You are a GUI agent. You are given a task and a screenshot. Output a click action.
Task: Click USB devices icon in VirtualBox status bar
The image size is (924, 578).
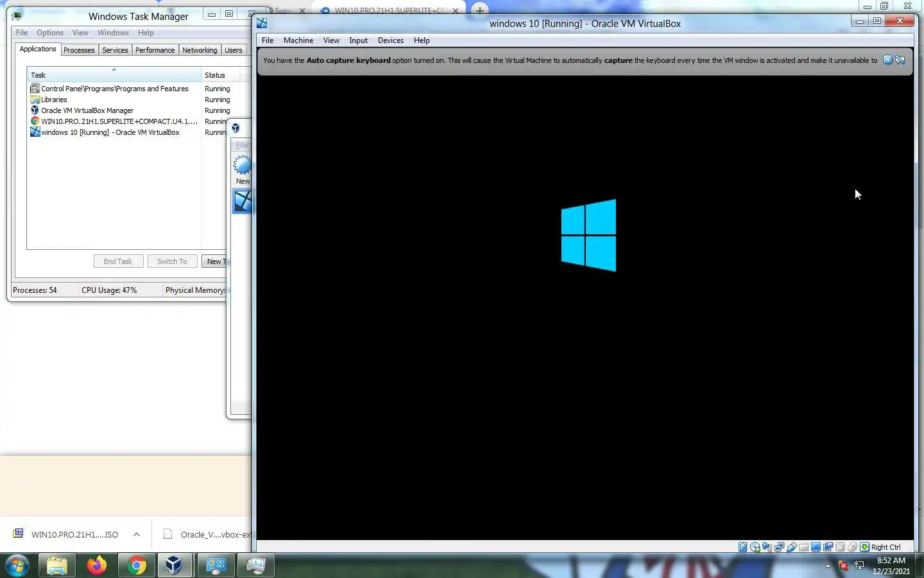pyautogui.click(x=791, y=547)
